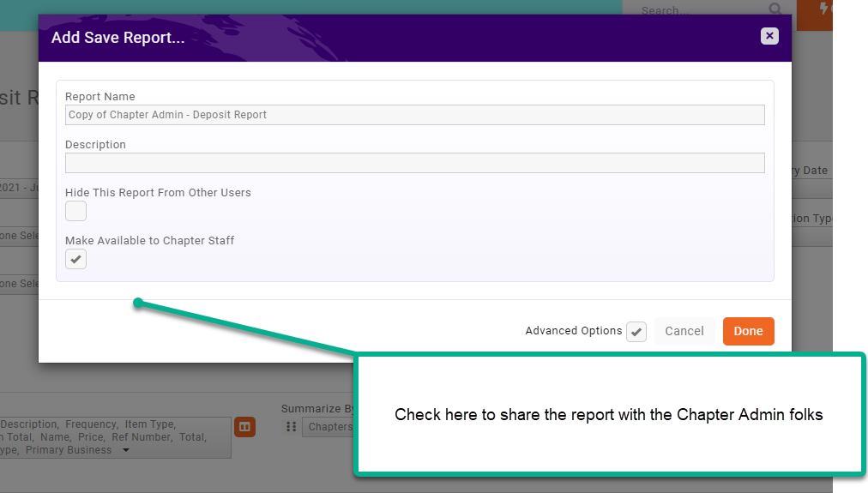Click the Done button
Image resolution: width=868 pixels, height=493 pixels.
coord(748,331)
